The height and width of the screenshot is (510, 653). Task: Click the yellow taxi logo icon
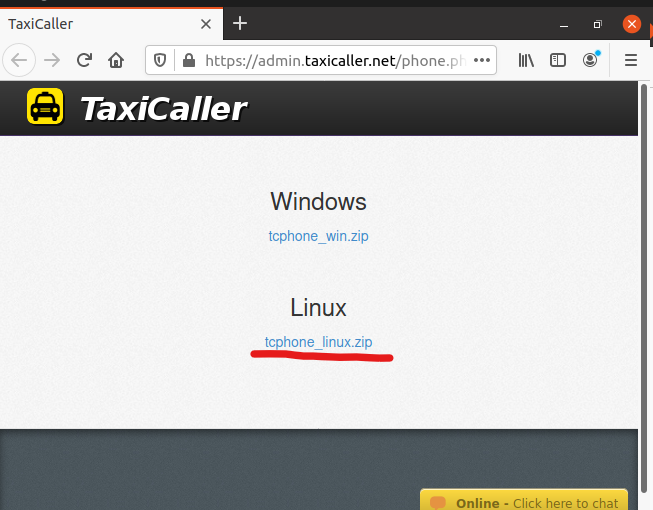click(45, 106)
